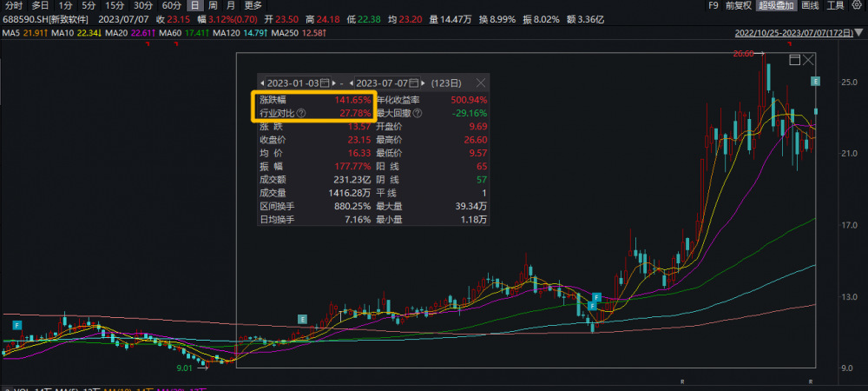Click the MA120 indicator label
This screenshot has height=391, width=868.
pos(226,33)
